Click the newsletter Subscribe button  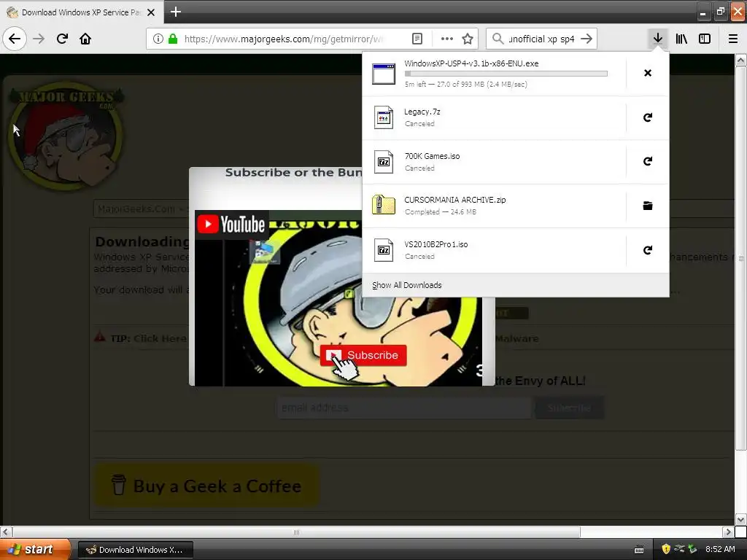pyautogui.click(x=569, y=408)
